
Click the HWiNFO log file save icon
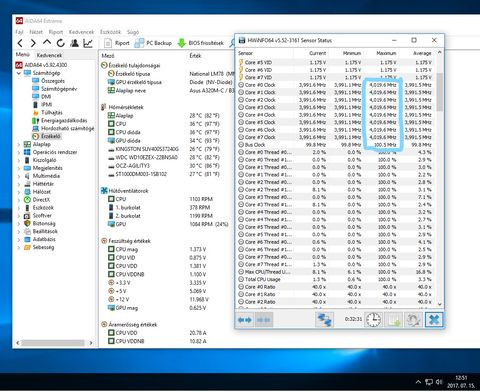click(x=393, y=320)
